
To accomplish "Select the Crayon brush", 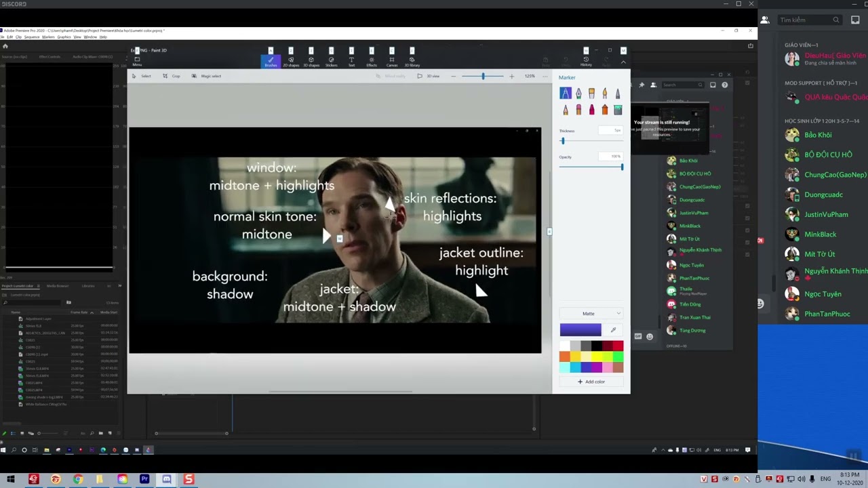I will (x=591, y=110).
